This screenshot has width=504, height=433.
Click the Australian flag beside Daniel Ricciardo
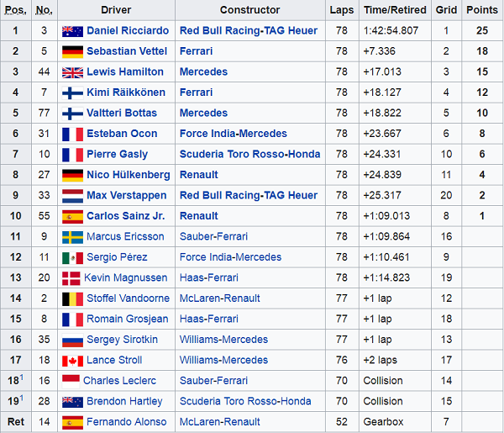pyautogui.click(x=72, y=31)
